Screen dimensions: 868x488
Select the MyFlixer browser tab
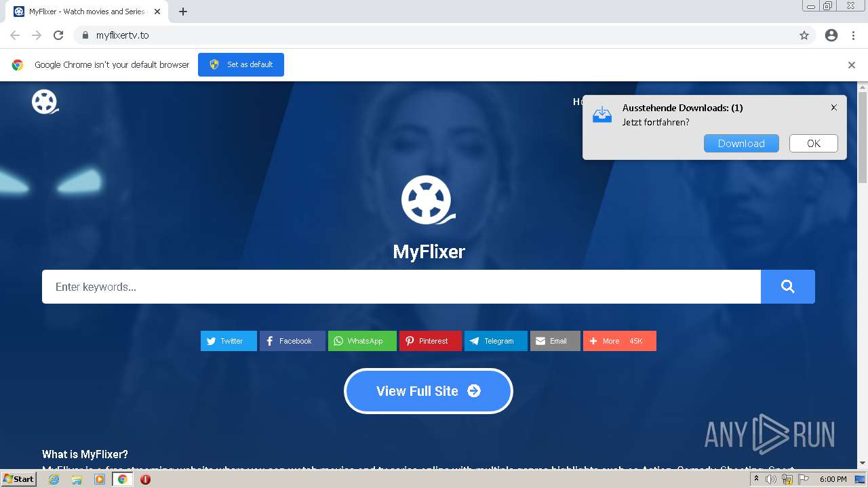coord(87,12)
